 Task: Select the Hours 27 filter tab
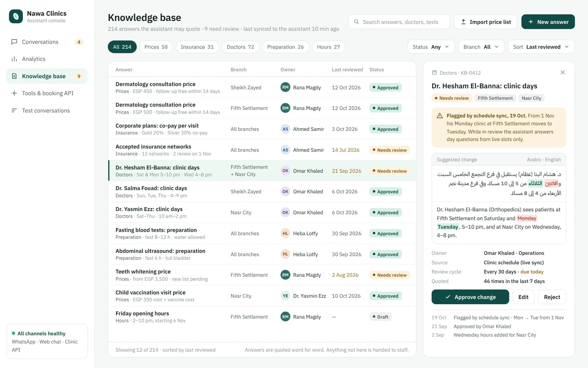[328, 47]
